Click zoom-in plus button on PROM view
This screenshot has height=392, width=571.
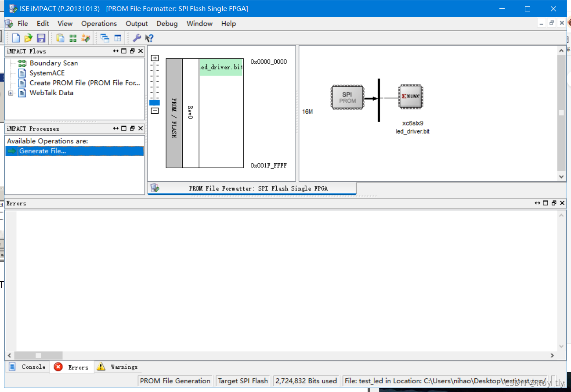155,58
